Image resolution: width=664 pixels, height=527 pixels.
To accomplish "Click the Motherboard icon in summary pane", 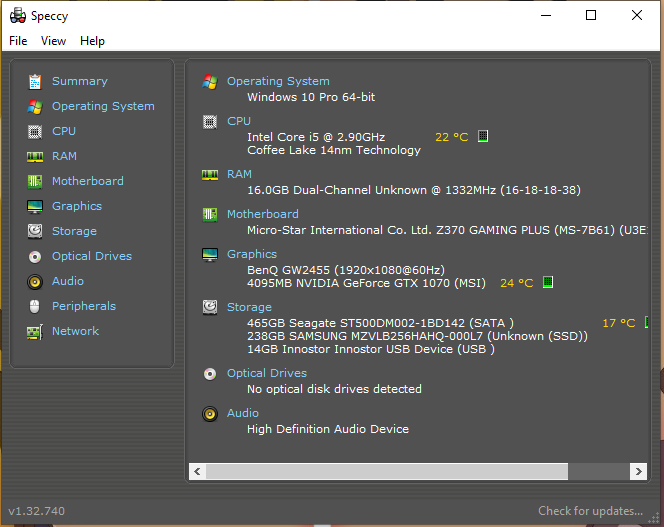I will click(210, 215).
